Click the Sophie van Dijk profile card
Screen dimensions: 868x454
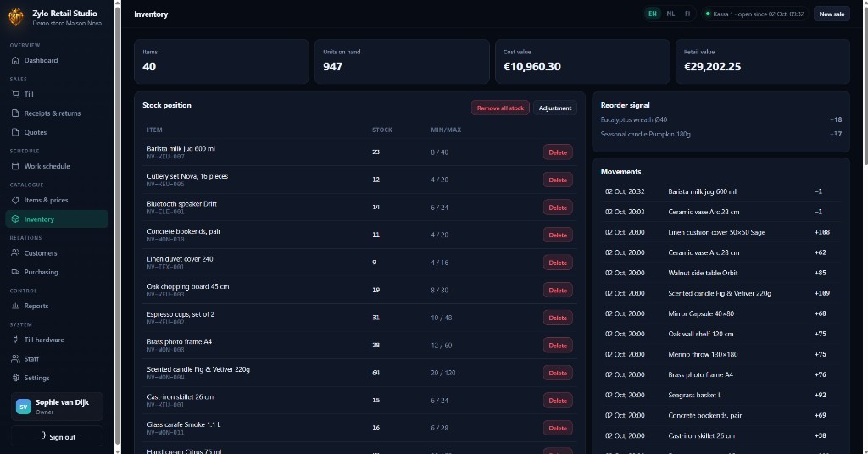pos(57,407)
